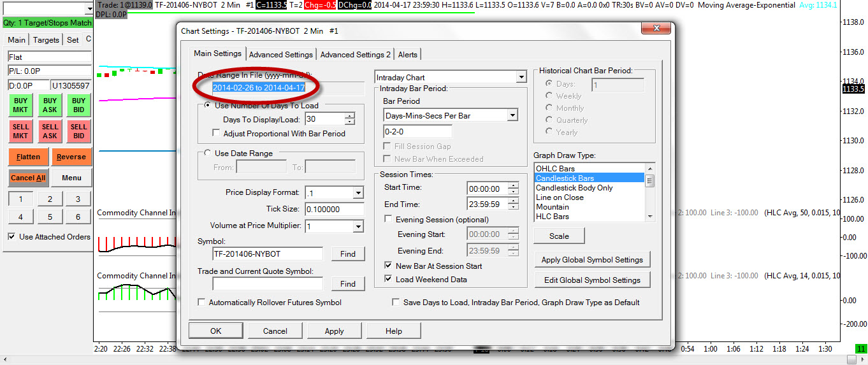Click the Cancel All button
868x365 pixels.
pyautogui.click(x=28, y=178)
